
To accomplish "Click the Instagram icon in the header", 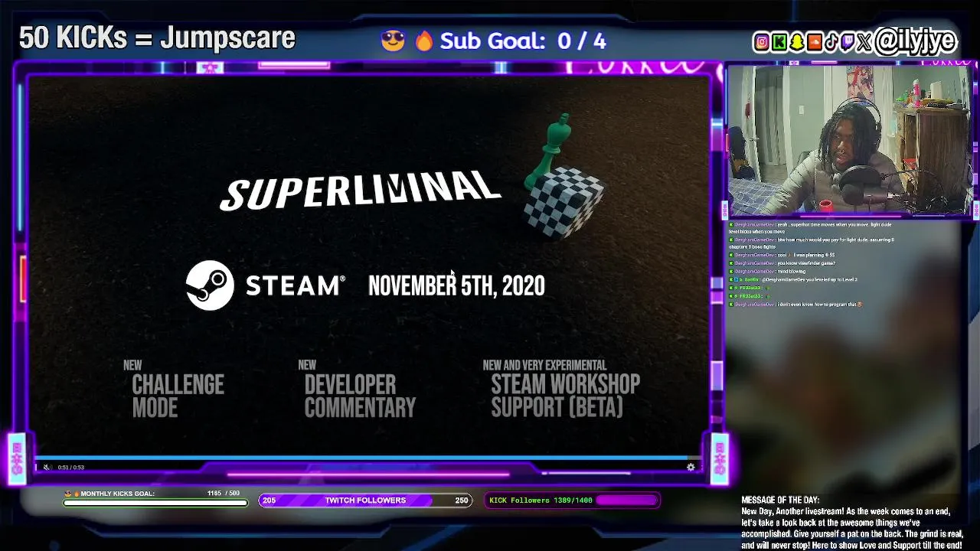I will pyautogui.click(x=761, y=43).
